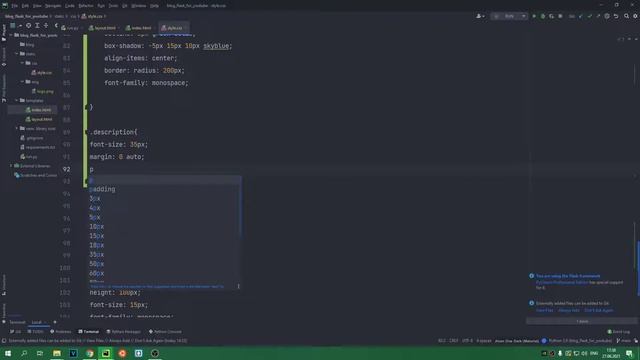Open the Navigate menu

point(53,6)
